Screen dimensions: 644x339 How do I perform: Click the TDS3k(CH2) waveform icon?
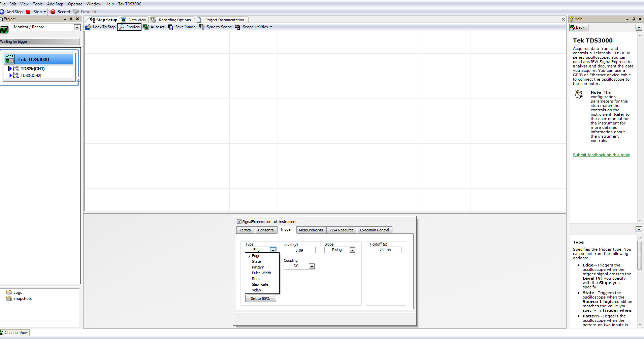(16, 76)
